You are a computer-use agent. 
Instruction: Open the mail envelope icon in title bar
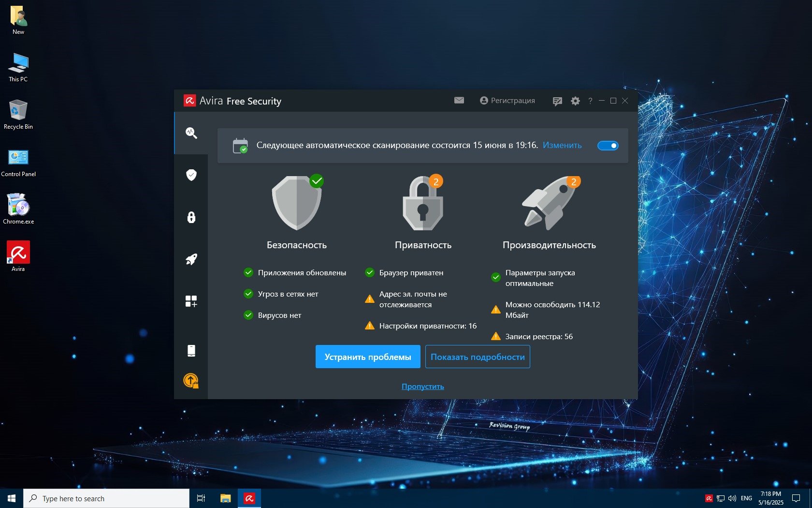click(459, 101)
